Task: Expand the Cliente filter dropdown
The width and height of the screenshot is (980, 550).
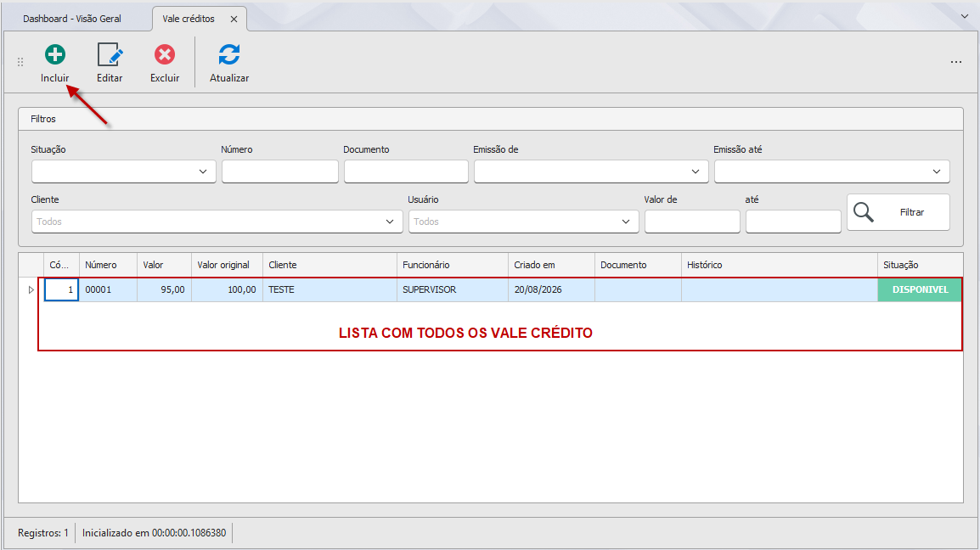Action: (390, 222)
